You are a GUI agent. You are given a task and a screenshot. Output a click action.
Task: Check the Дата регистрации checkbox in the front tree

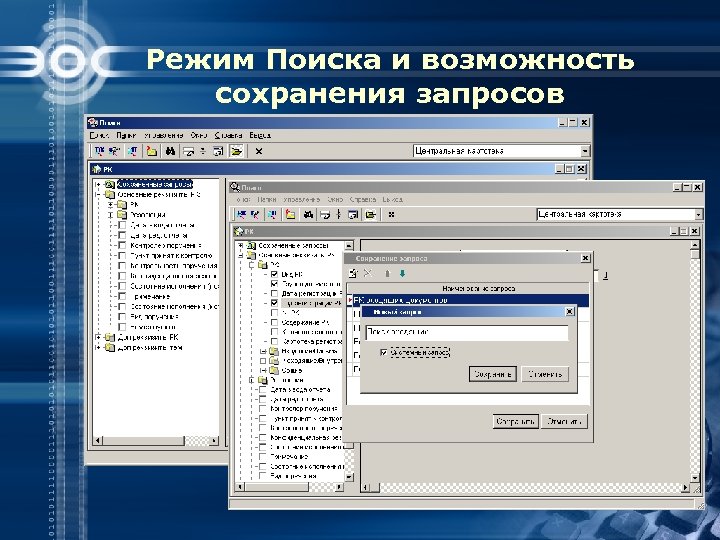click(274, 293)
